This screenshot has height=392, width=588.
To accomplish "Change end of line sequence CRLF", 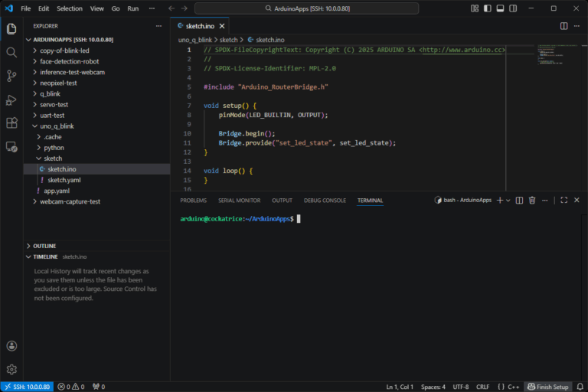I will tap(482, 387).
